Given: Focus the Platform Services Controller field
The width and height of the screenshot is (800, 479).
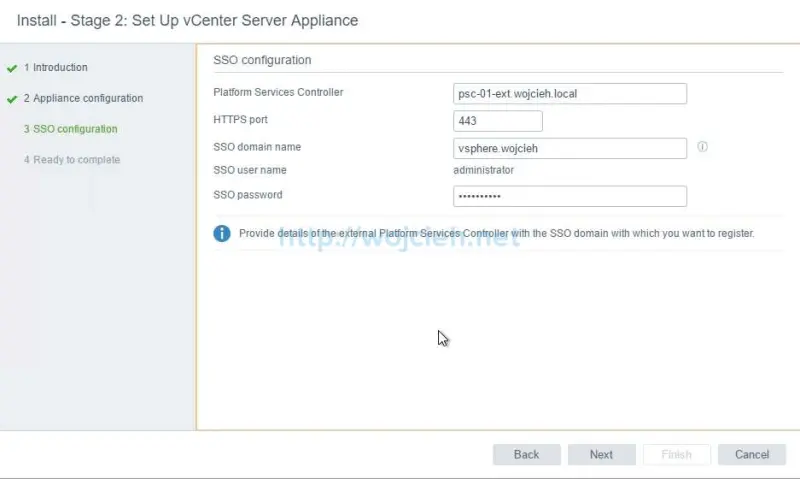Looking at the screenshot, I should point(569,94).
